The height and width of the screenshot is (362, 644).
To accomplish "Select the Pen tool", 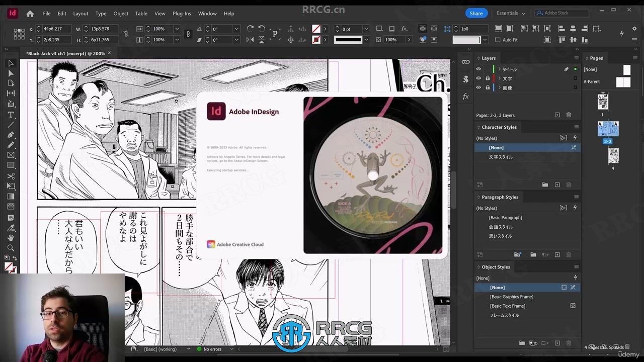I will (11, 135).
